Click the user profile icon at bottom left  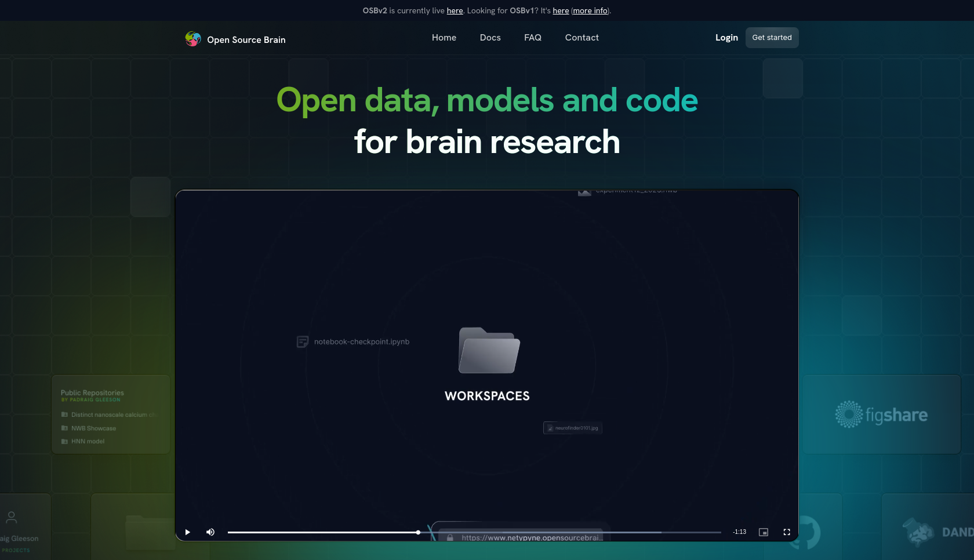tap(11, 517)
